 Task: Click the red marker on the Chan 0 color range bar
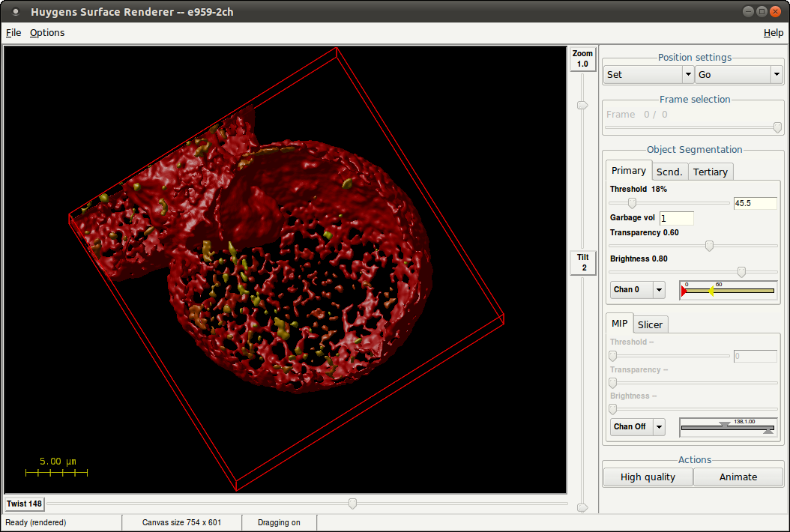pos(684,291)
